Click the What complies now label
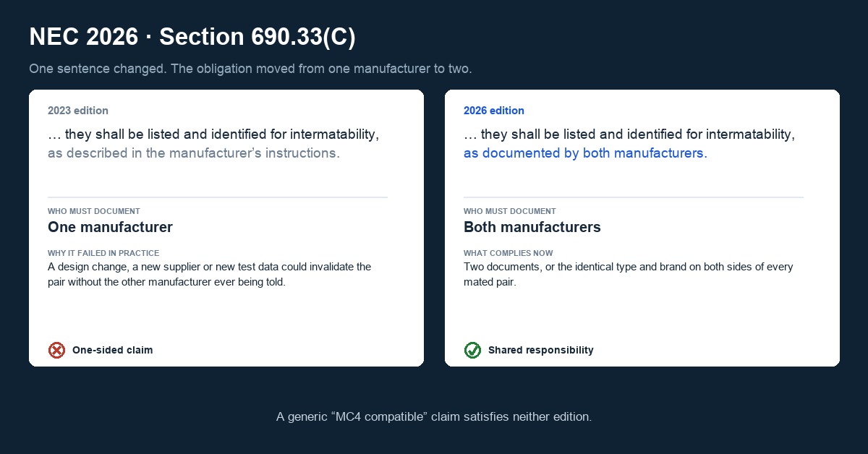Viewport: 868px width, 454px height. 509,253
